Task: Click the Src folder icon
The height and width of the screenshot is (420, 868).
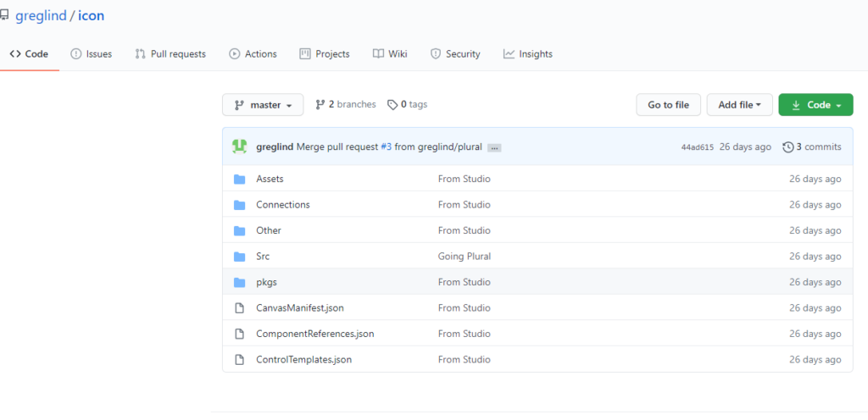Action: 239,257
